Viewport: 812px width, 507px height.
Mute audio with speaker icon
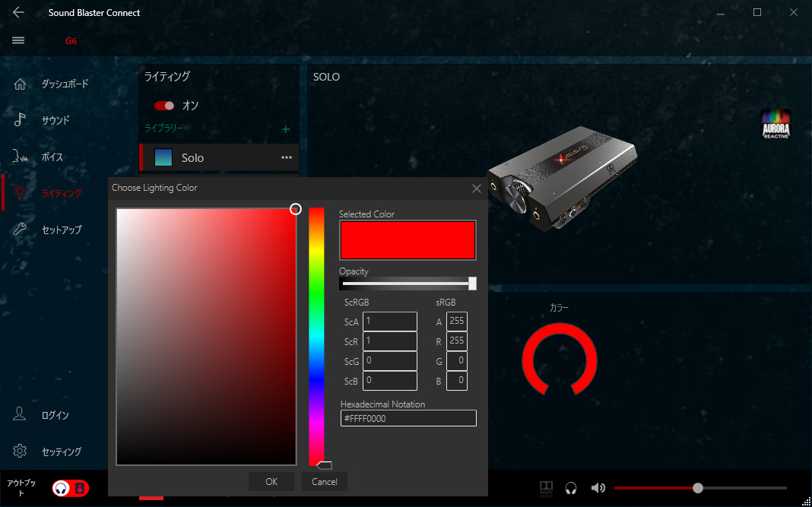[598, 488]
